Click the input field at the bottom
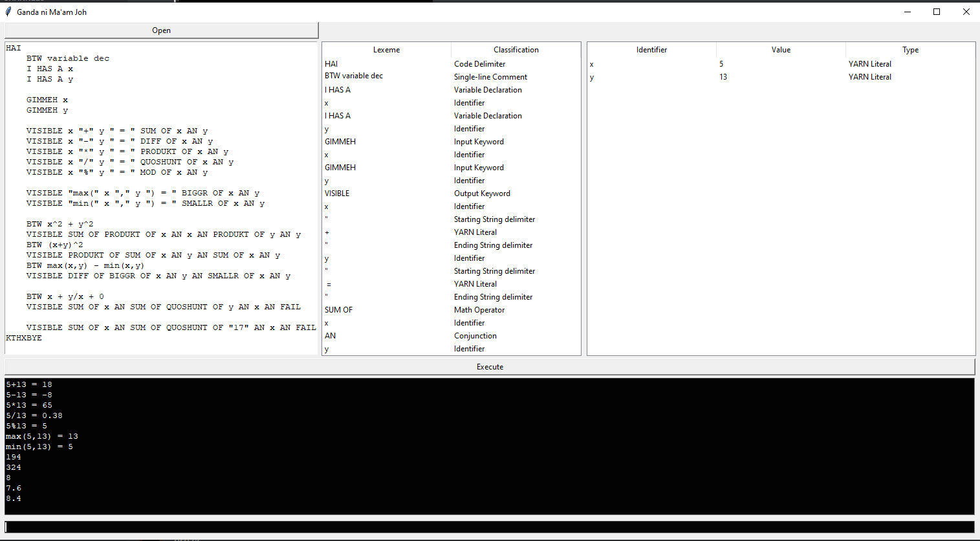This screenshot has height=541, width=980. [489, 527]
